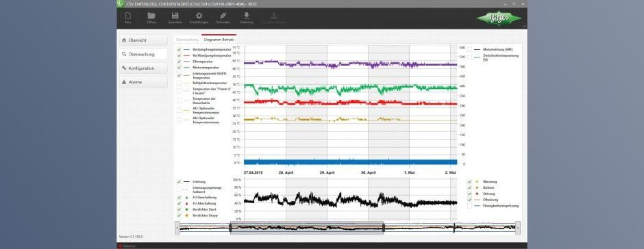Switch to the Überwachung tab above the chart
Image resolution: width=644 pixels, height=249 pixels.
187,40
